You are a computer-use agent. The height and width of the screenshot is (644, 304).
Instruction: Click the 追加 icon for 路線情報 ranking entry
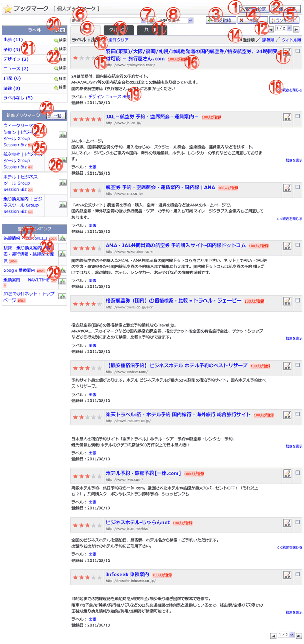(x=63, y=238)
